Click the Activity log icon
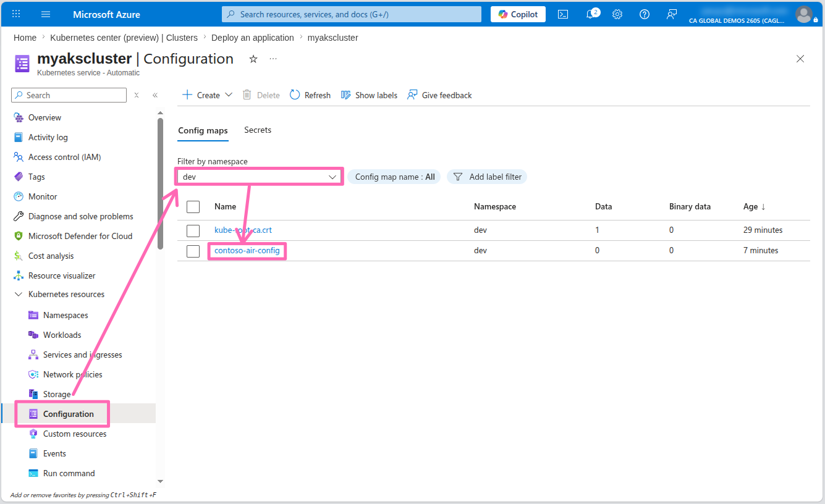Screen dimensions: 825x504 pos(19,137)
